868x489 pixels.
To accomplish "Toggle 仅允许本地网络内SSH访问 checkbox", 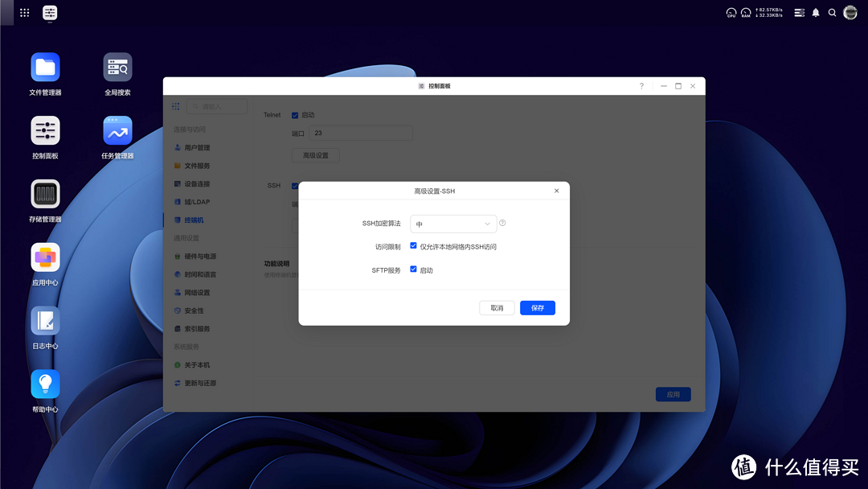I will pyautogui.click(x=413, y=246).
